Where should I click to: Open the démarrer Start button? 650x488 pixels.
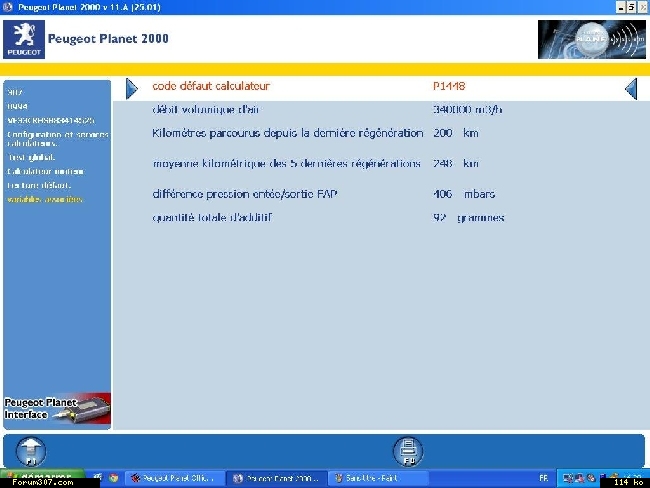pyautogui.click(x=42, y=476)
